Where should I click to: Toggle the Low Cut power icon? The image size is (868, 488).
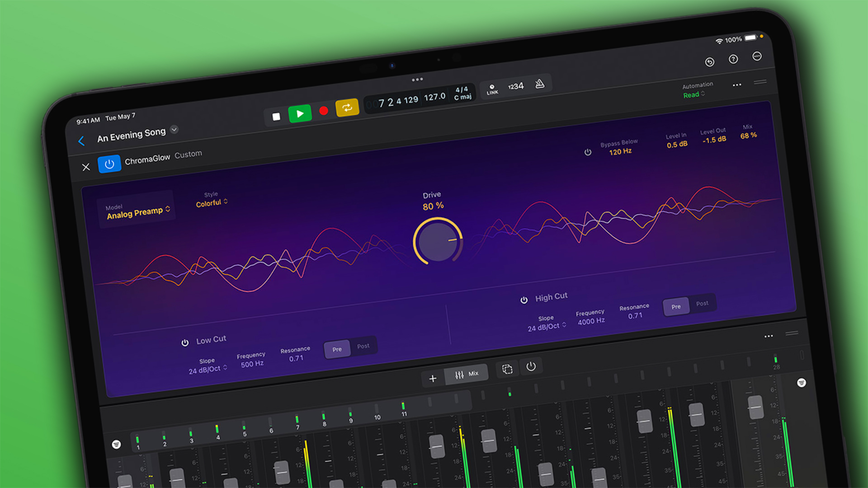(185, 343)
